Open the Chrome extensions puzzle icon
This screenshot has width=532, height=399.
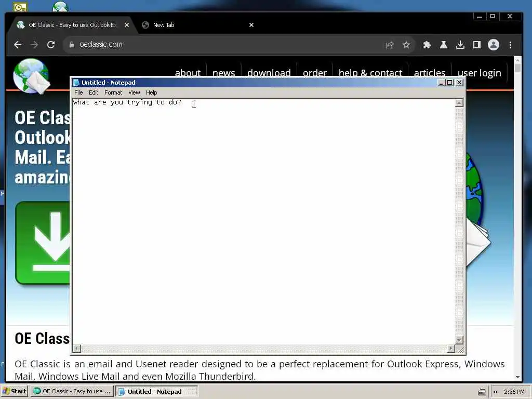coord(427,45)
